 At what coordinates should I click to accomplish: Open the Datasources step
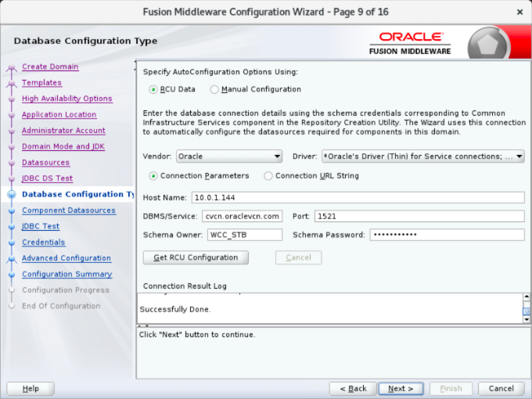[x=46, y=162]
